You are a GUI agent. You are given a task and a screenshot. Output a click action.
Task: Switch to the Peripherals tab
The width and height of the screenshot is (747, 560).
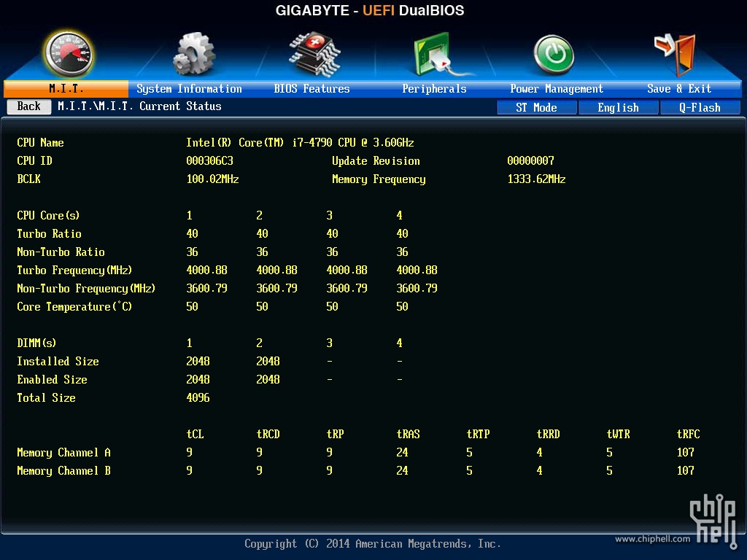coord(434,88)
